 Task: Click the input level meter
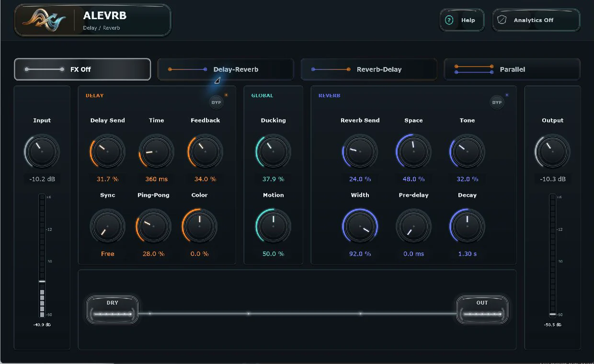coord(42,256)
